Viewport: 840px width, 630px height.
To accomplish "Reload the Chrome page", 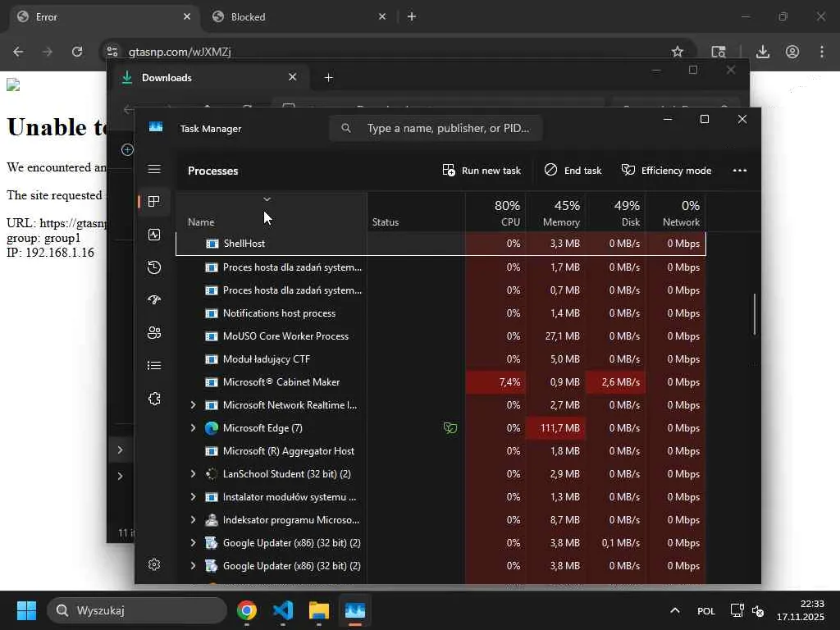I will click(77, 52).
